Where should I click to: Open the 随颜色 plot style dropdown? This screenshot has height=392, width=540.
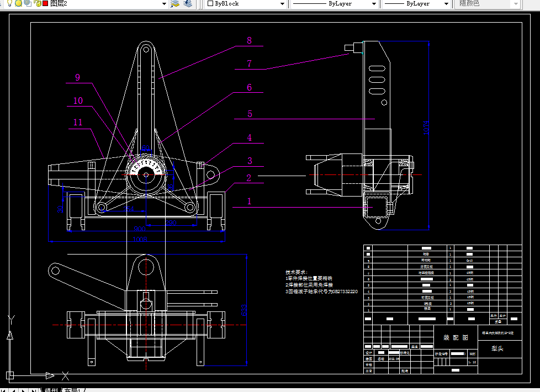click(516, 4)
